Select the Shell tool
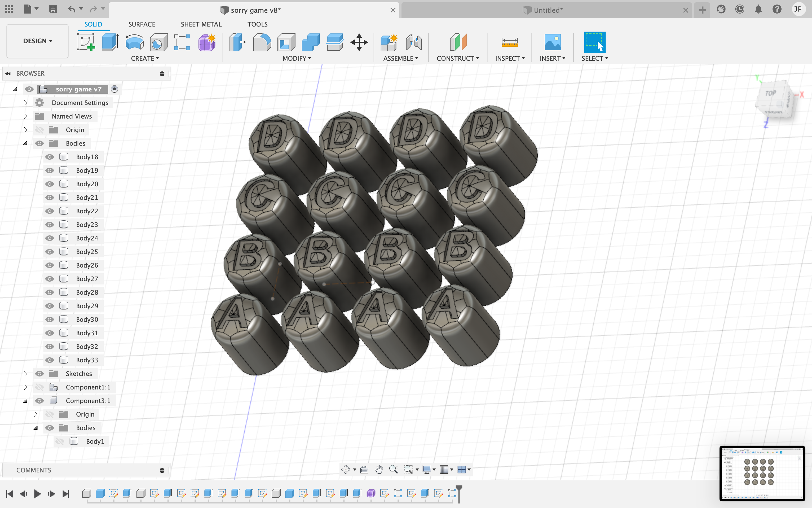Image resolution: width=812 pixels, height=508 pixels. [x=286, y=42]
